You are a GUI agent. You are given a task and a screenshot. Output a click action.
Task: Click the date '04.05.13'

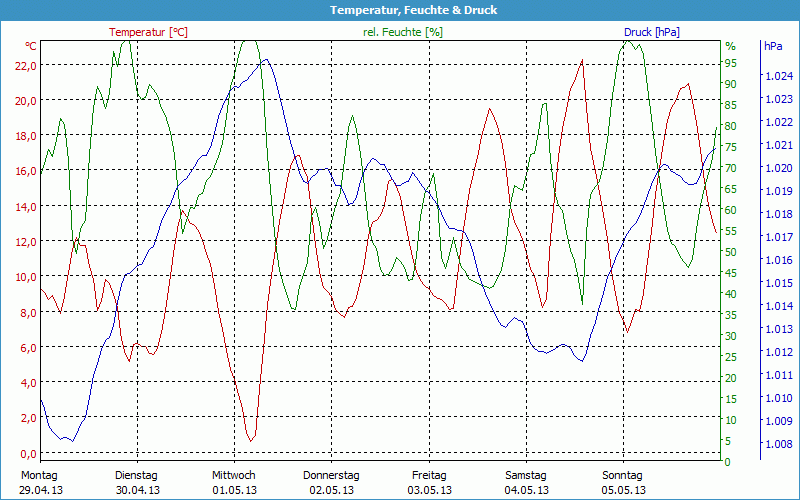point(527,490)
